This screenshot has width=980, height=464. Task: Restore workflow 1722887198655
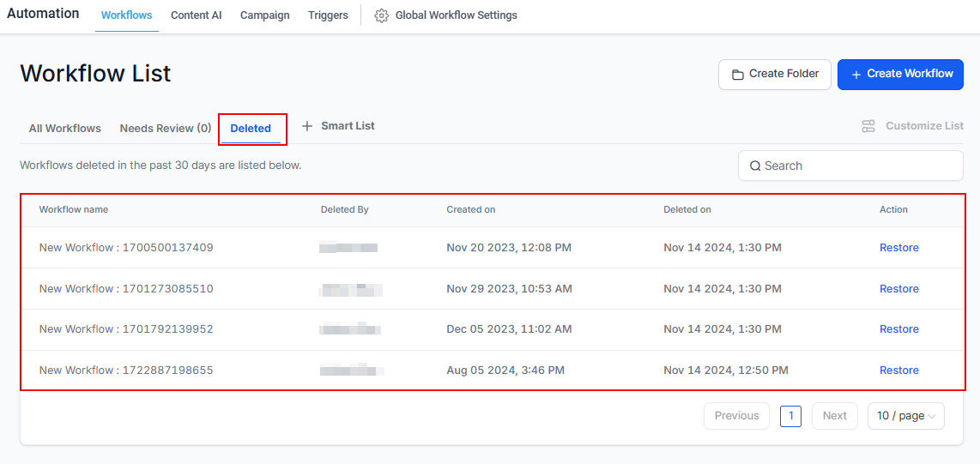point(898,371)
